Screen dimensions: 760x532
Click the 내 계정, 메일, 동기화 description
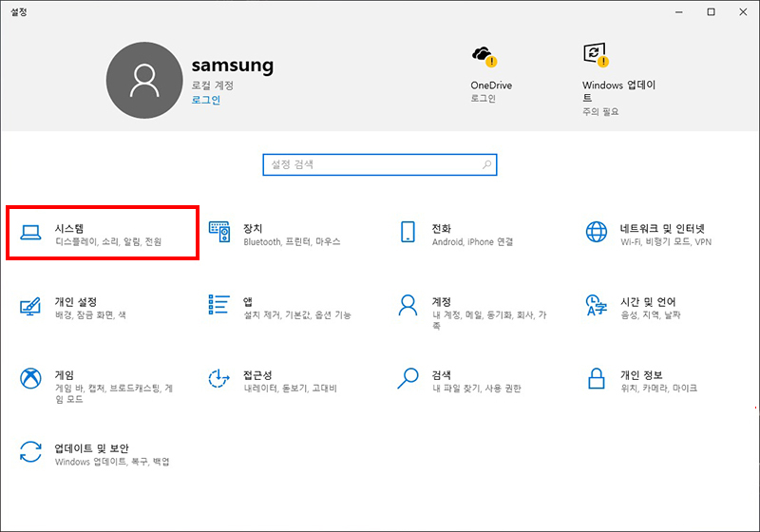(489, 320)
